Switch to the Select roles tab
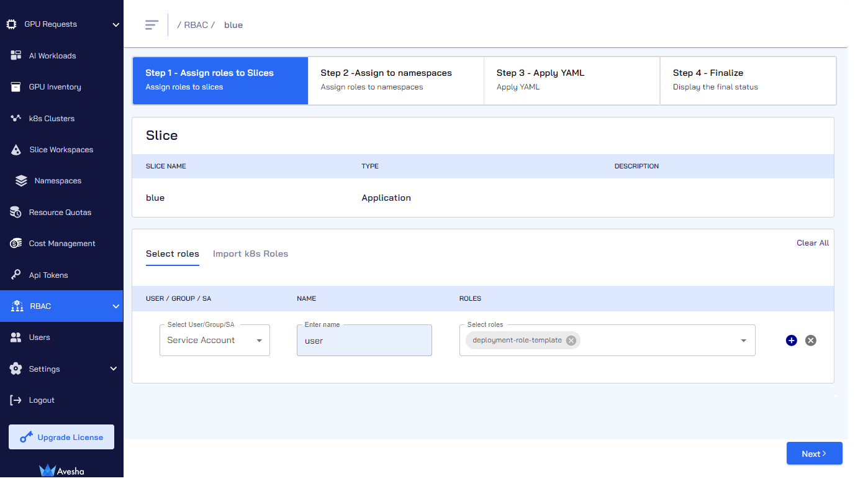The image size is (868, 486). (173, 254)
